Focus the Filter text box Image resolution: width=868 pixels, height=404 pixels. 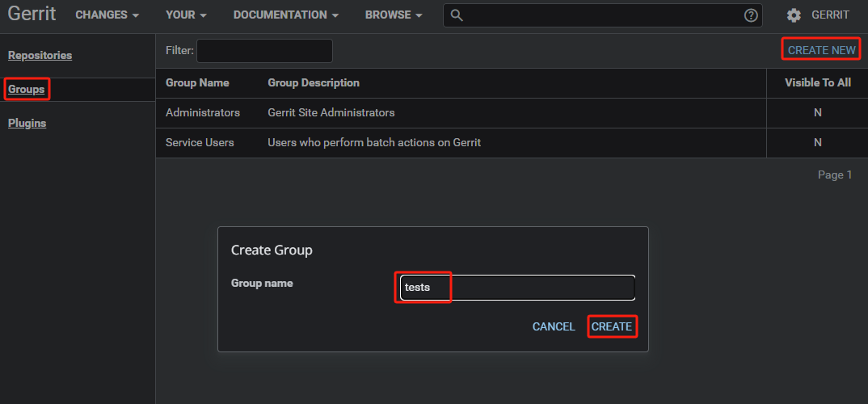coord(264,51)
